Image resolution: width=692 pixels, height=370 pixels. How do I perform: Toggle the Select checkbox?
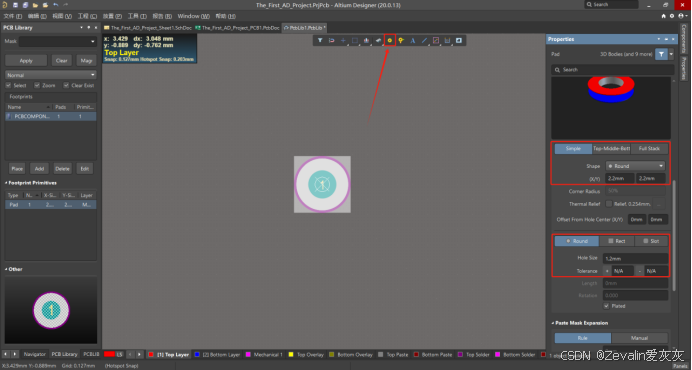click(x=8, y=85)
